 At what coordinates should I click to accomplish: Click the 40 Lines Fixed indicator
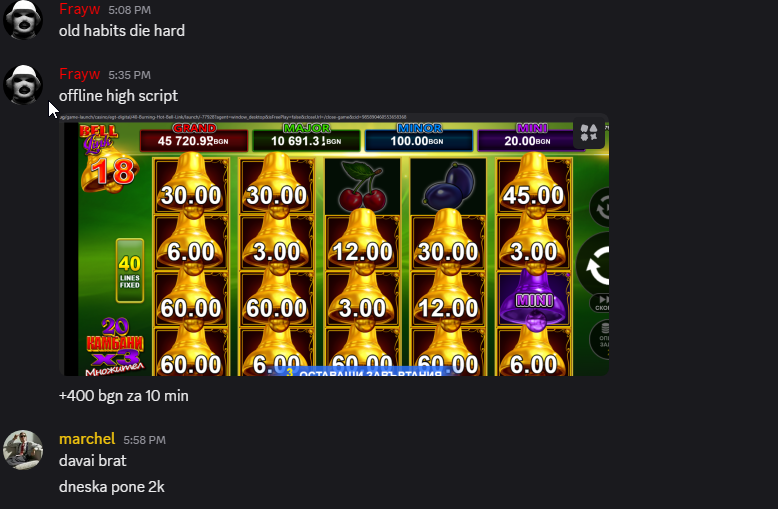click(130, 270)
